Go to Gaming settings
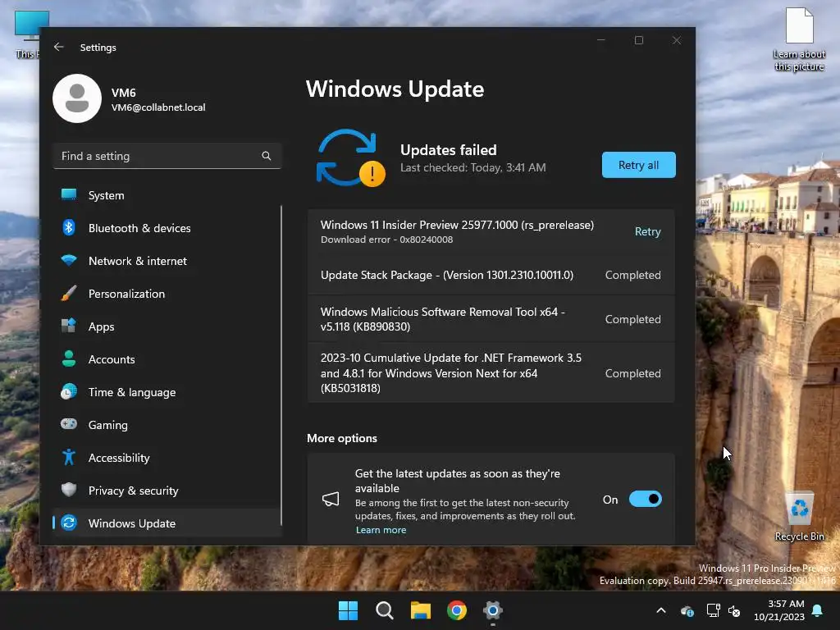840x630 pixels. (x=167, y=425)
